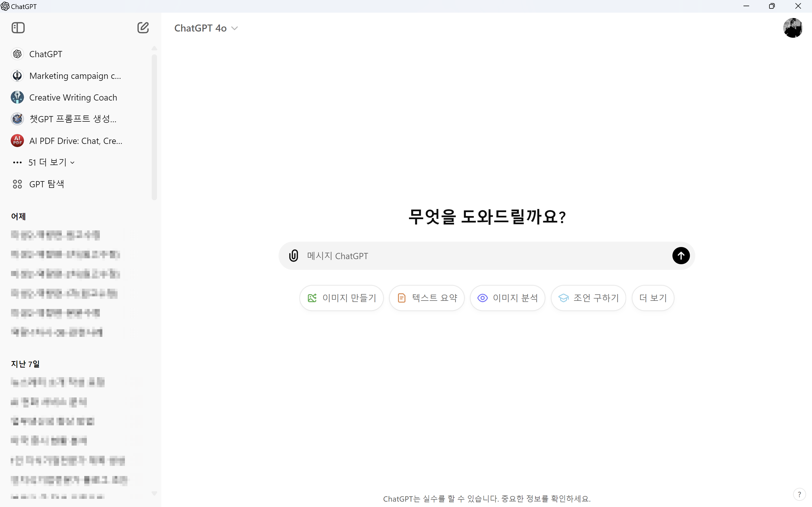Click the compose new chat icon
Viewport: 812px width, 507px height.
coord(143,27)
